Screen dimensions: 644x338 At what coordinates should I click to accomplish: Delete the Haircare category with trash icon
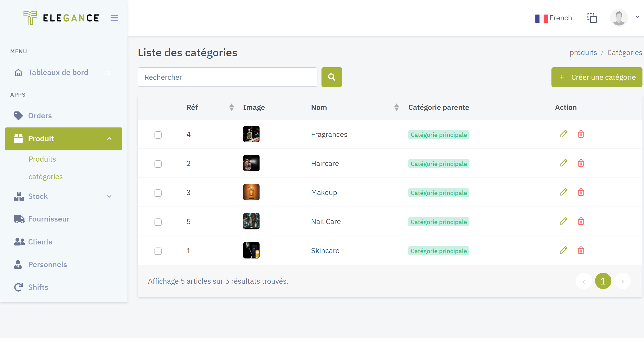tap(581, 163)
